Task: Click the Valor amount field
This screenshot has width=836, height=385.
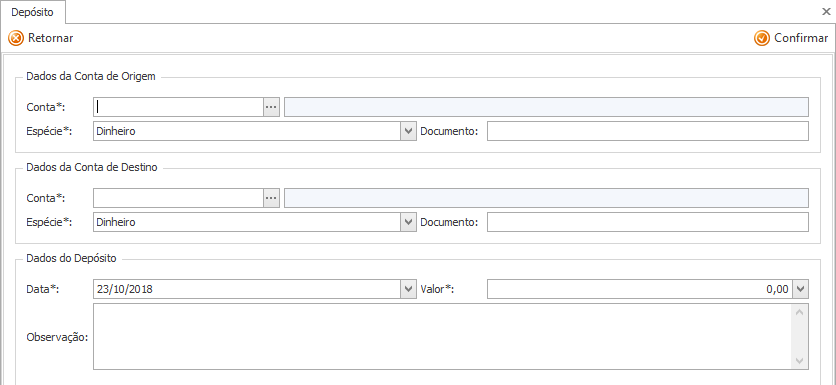Action: [x=640, y=290]
